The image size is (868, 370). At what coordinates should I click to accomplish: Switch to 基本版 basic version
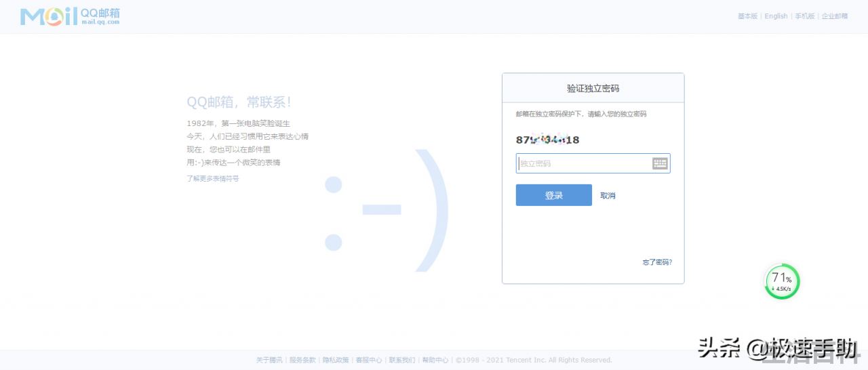[x=747, y=16]
